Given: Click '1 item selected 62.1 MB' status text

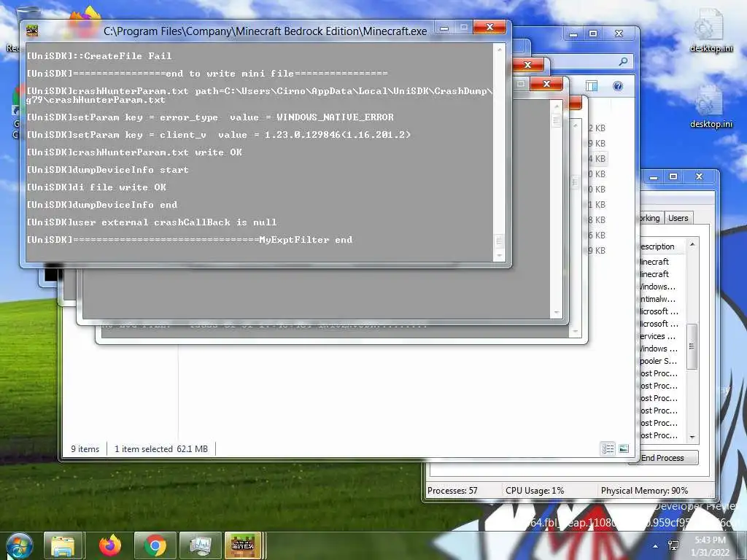Looking at the screenshot, I should 161,449.
